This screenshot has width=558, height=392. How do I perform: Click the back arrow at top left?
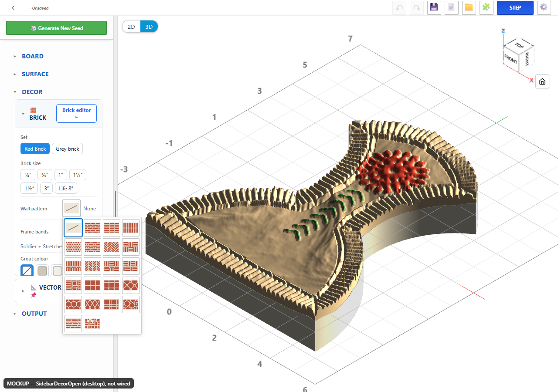tap(14, 8)
